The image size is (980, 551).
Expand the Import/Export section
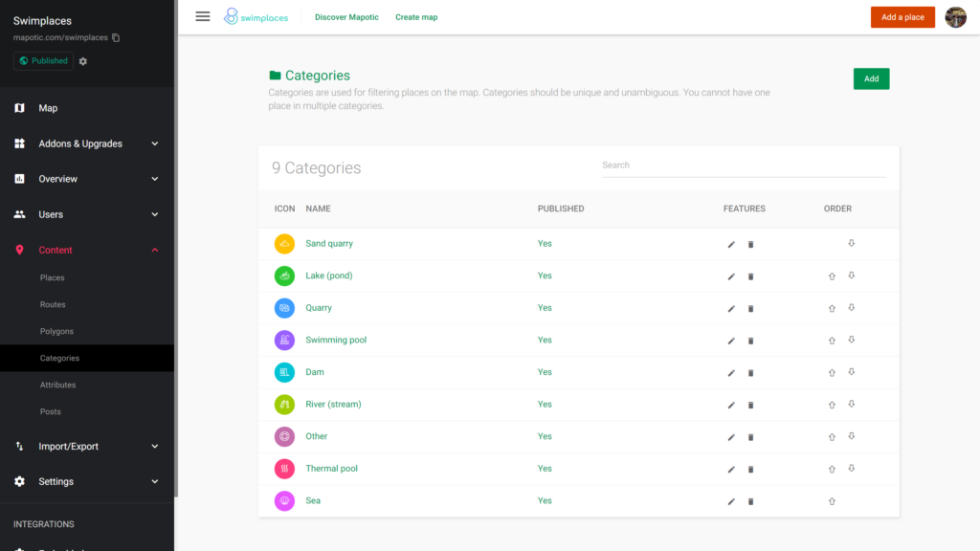tap(87, 446)
